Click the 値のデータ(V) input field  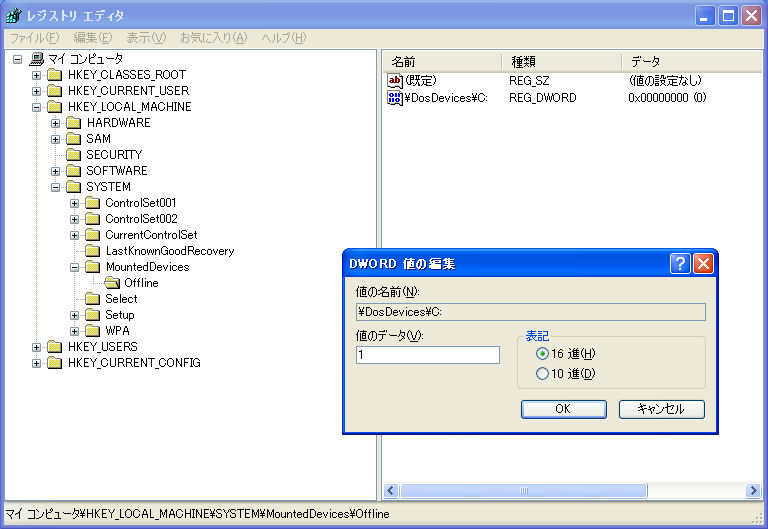[x=428, y=355]
